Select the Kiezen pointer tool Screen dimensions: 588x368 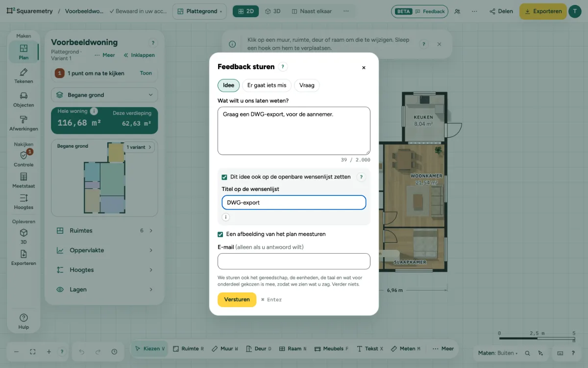pos(150,349)
